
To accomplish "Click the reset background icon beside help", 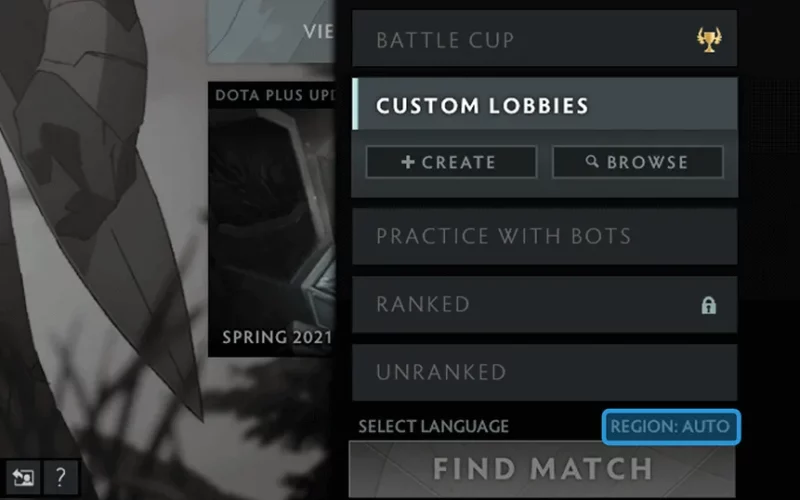I will 23,477.
